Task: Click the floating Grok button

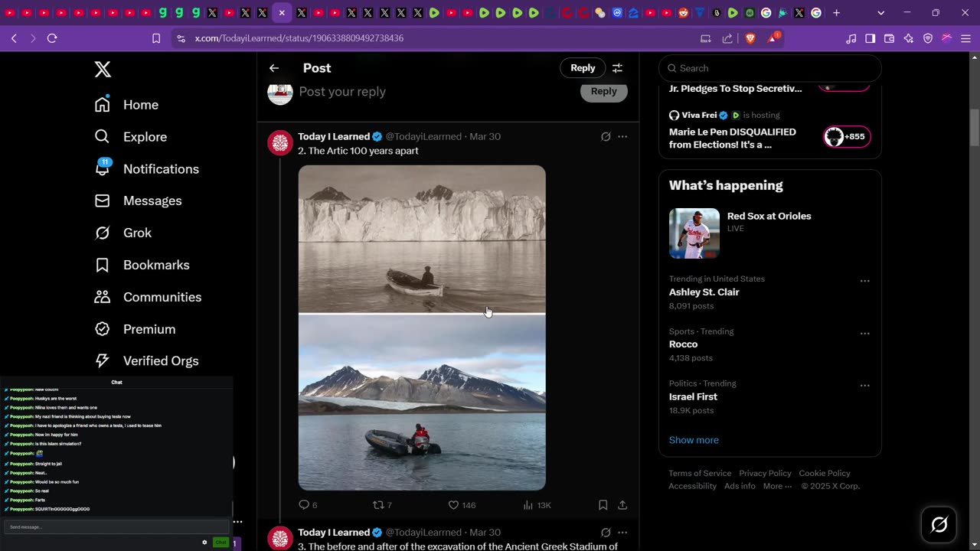Action: tap(939, 524)
